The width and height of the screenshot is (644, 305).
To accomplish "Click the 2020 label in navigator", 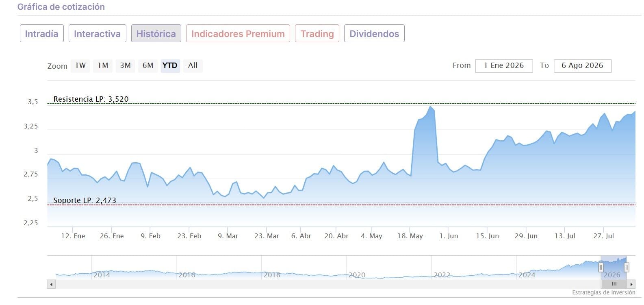I will [357, 275].
